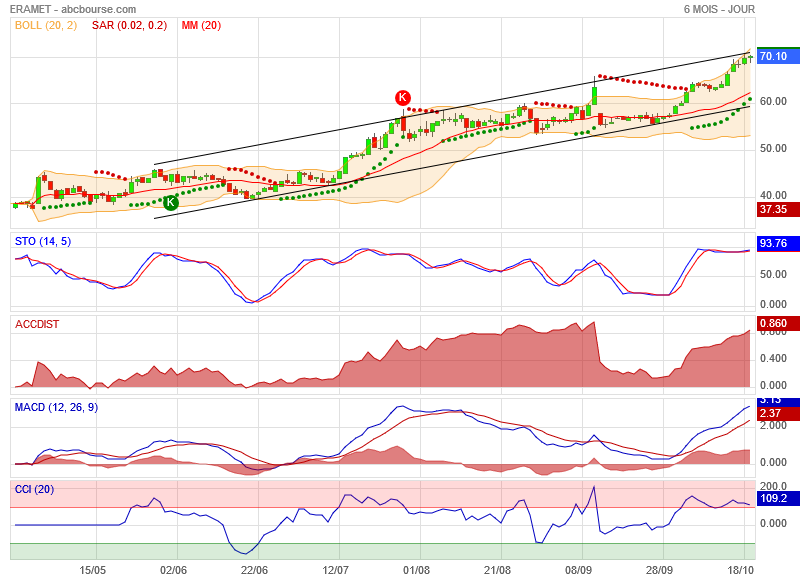Click the blue 93.76 stochastic value tag
Viewport: 800px width, 580px height.
click(778, 243)
